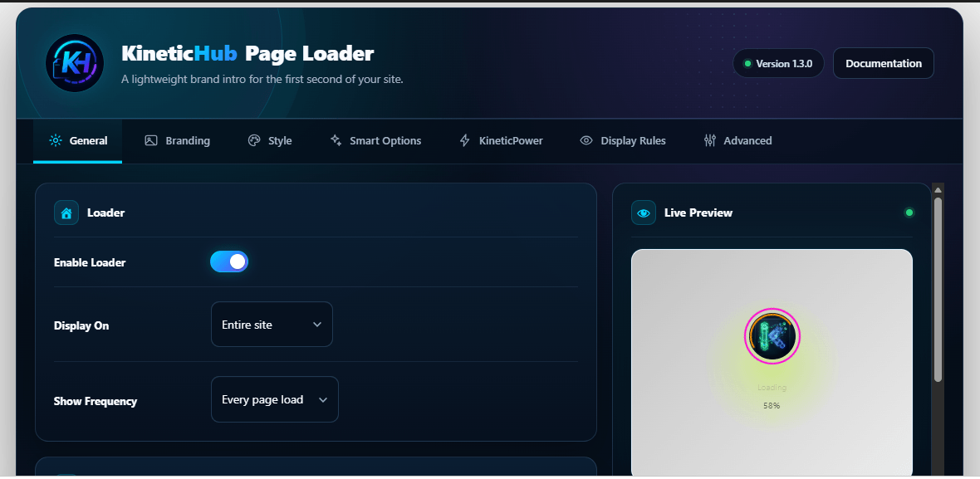This screenshot has height=479, width=980.
Task: Click the KineticHub Page Loader title
Action: (x=247, y=54)
